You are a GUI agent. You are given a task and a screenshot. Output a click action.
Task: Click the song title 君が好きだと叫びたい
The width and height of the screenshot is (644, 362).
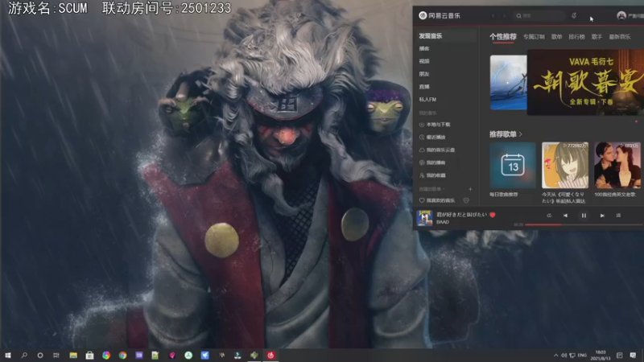tap(461, 215)
